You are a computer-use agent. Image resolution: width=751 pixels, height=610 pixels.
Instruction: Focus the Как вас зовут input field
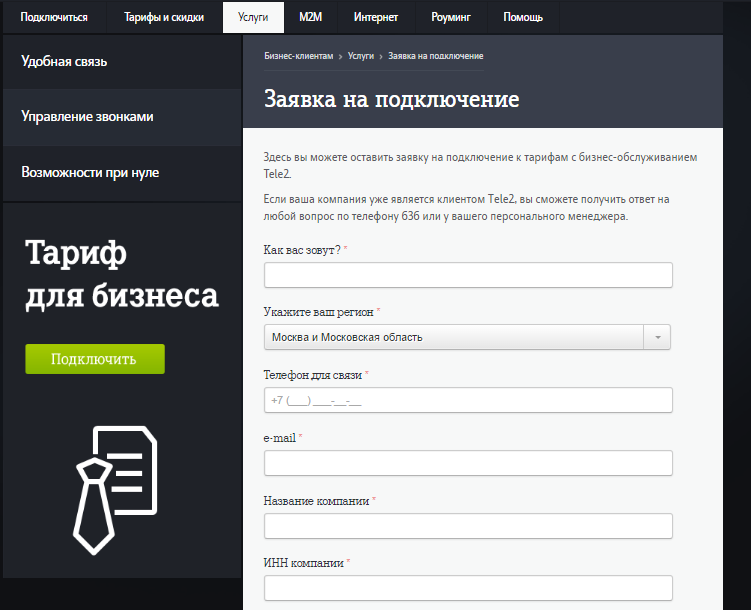468,275
